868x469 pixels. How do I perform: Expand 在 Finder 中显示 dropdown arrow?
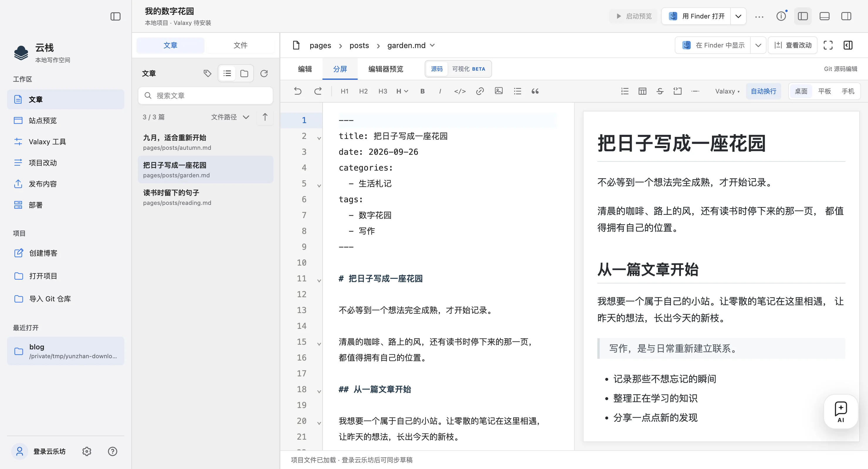coord(758,45)
